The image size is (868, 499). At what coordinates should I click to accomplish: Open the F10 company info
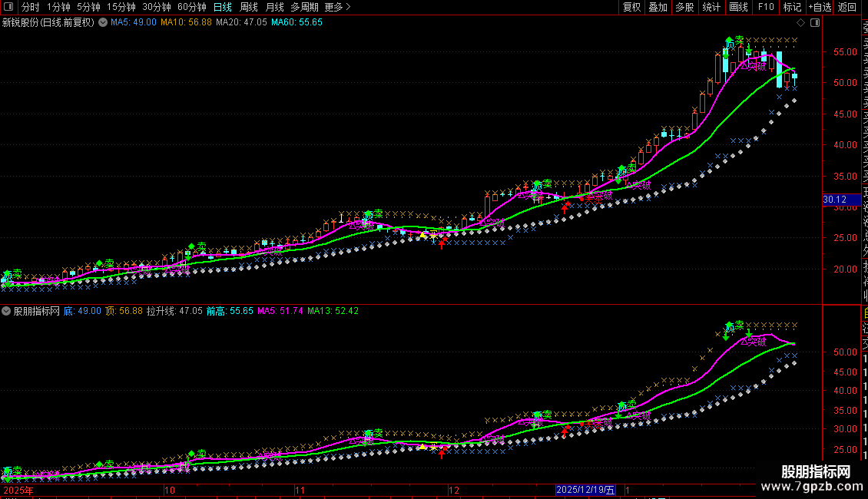(x=766, y=7)
